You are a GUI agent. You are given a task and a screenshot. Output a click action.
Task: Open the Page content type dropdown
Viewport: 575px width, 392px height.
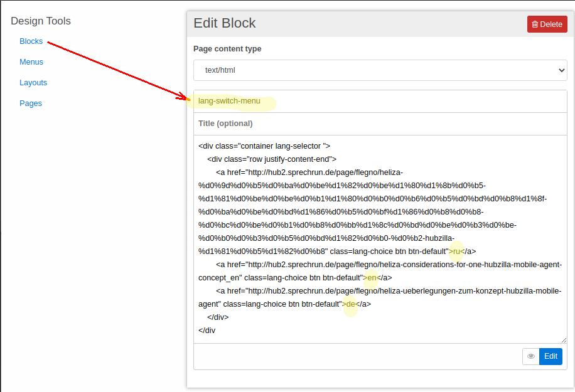coord(380,70)
